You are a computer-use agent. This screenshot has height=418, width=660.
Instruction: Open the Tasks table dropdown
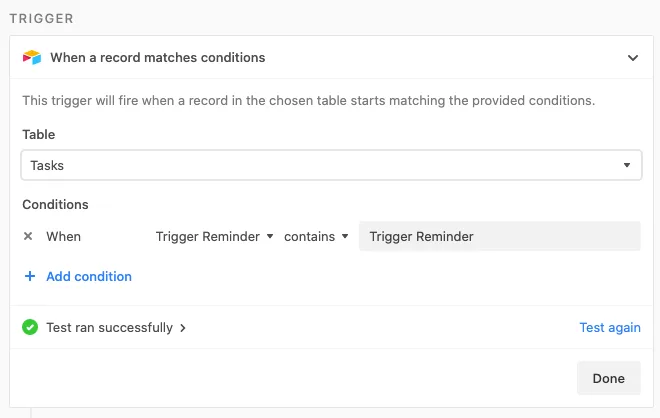click(331, 165)
